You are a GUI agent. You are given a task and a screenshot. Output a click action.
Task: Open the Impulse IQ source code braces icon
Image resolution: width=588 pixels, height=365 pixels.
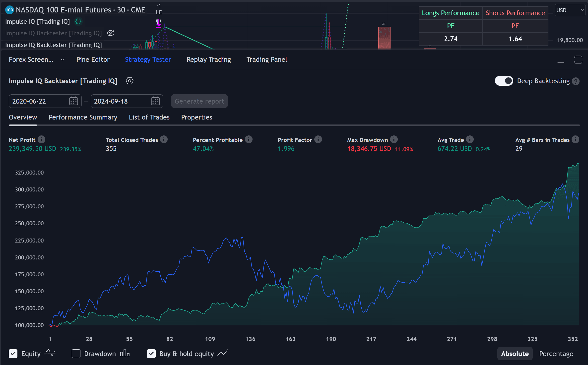[x=78, y=21]
